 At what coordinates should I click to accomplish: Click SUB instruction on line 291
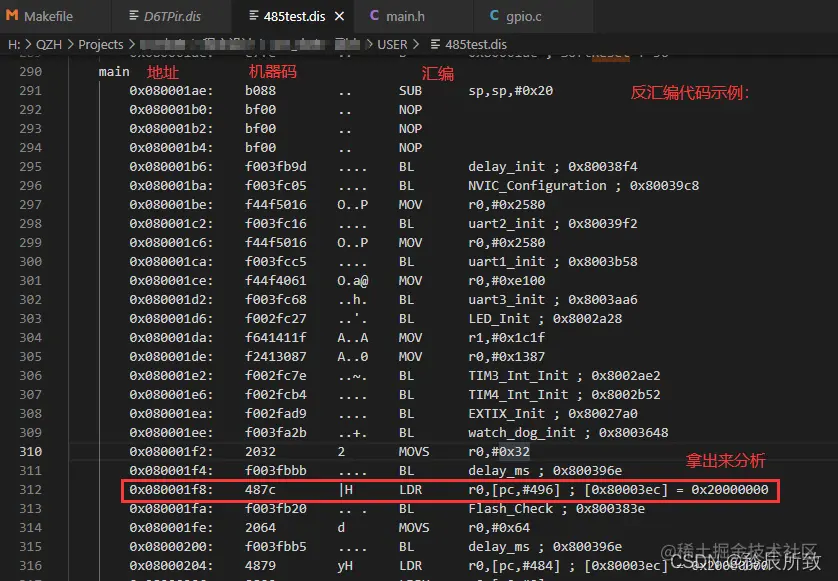click(x=410, y=91)
